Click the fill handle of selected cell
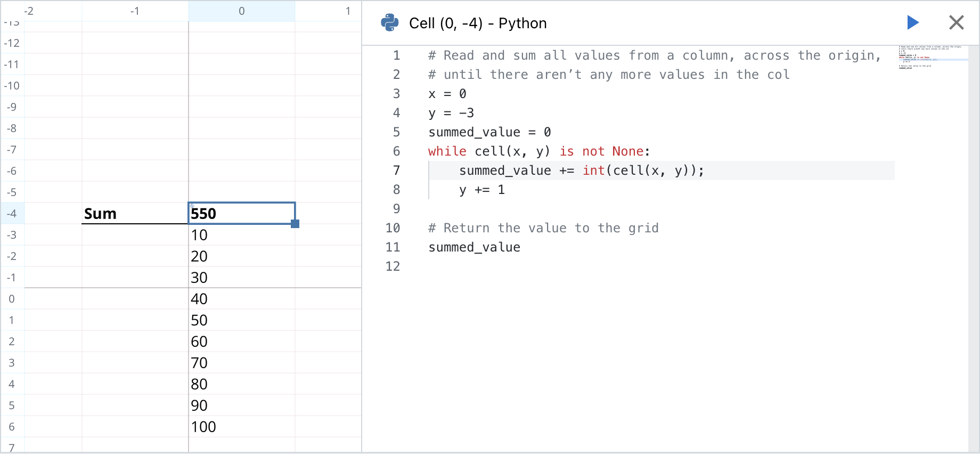This screenshot has height=454, width=980. click(295, 224)
